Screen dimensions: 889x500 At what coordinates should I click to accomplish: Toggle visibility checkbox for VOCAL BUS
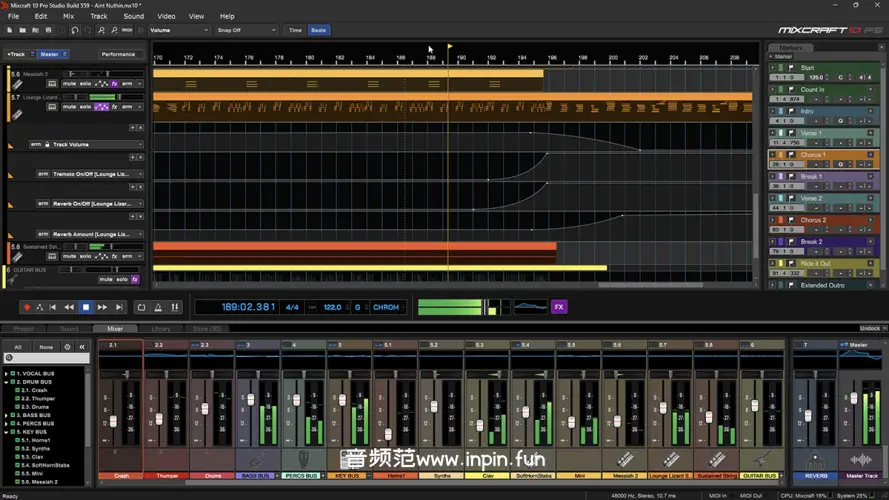[12, 373]
